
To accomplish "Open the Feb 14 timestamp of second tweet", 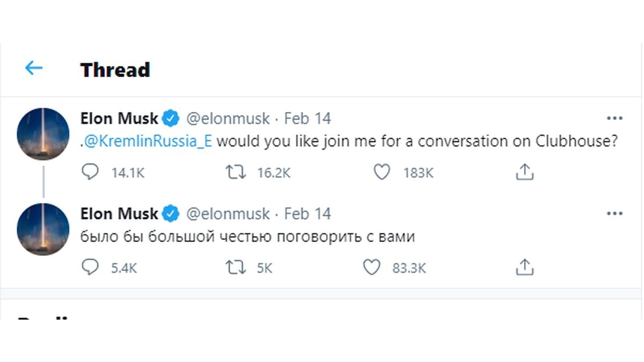I will pyautogui.click(x=308, y=214).
